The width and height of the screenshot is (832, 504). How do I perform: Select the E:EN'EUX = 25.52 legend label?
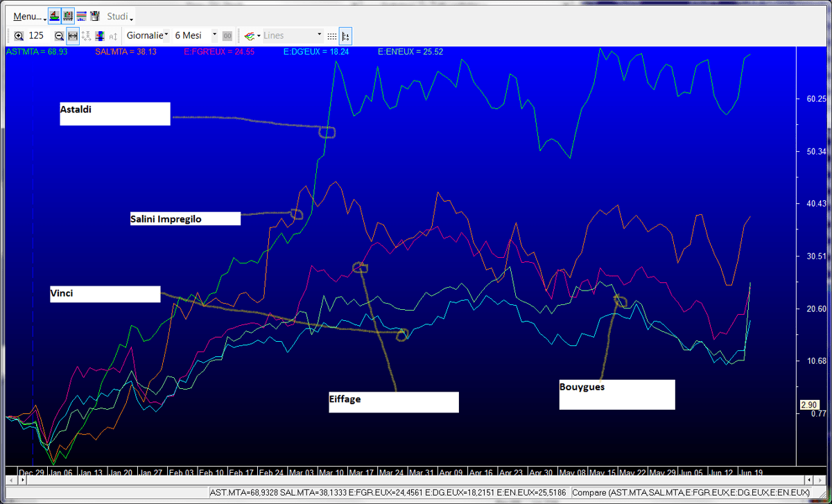[x=410, y=51]
